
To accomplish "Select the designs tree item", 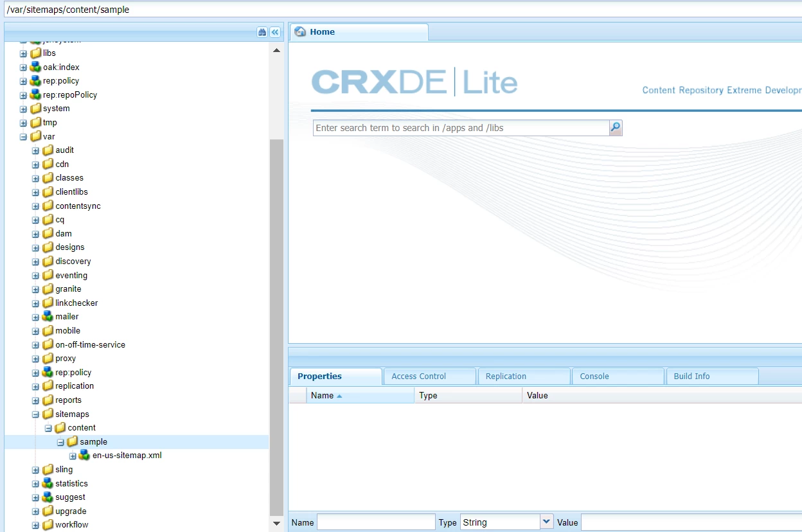I will pyautogui.click(x=70, y=247).
